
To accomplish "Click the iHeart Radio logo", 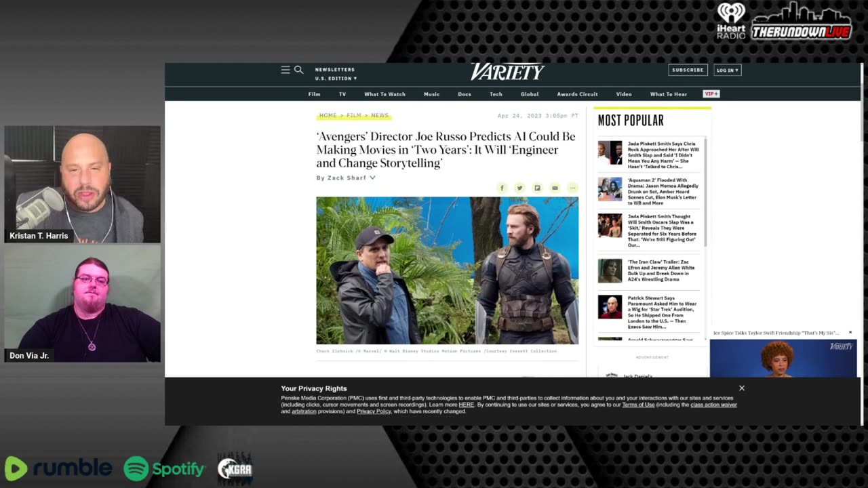I will (731, 21).
